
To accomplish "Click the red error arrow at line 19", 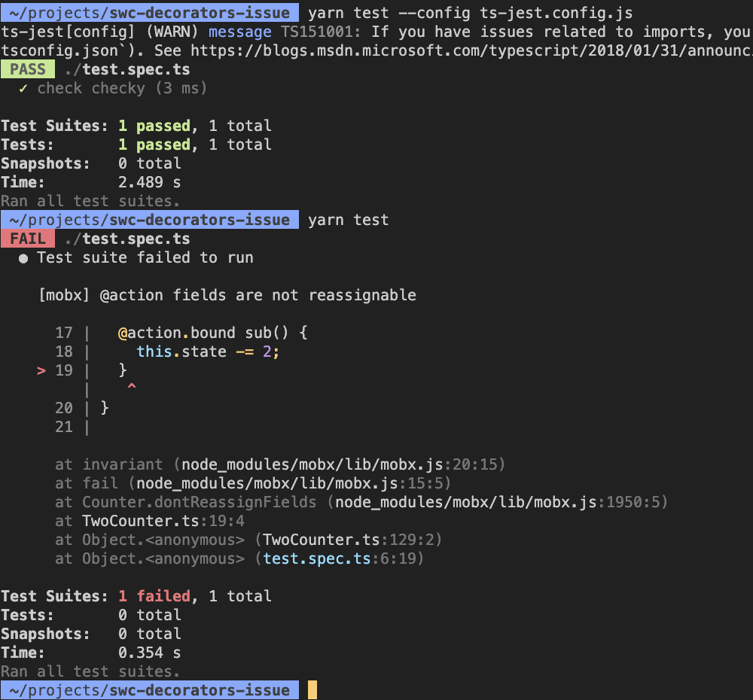I will tap(41, 370).
